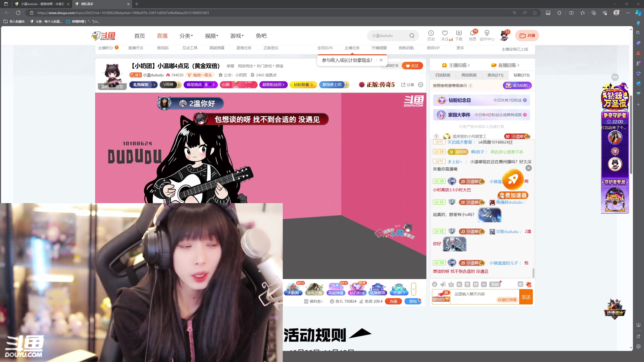Open the 游戏 dropdown menu

(x=237, y=36)
